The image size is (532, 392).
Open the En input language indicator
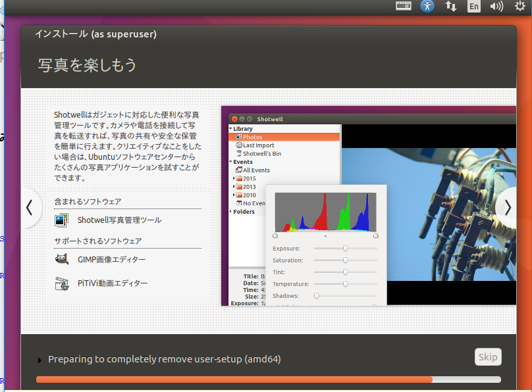(x=473, y=6)
